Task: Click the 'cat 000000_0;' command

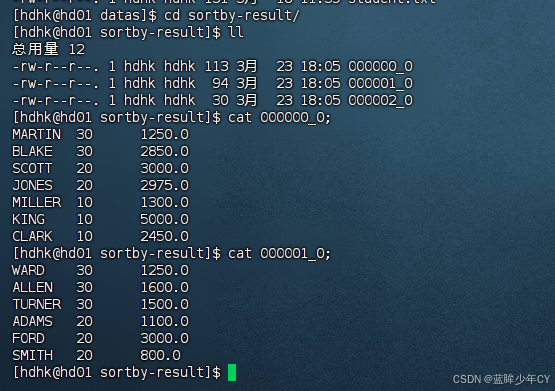Action: pos(279,117)
